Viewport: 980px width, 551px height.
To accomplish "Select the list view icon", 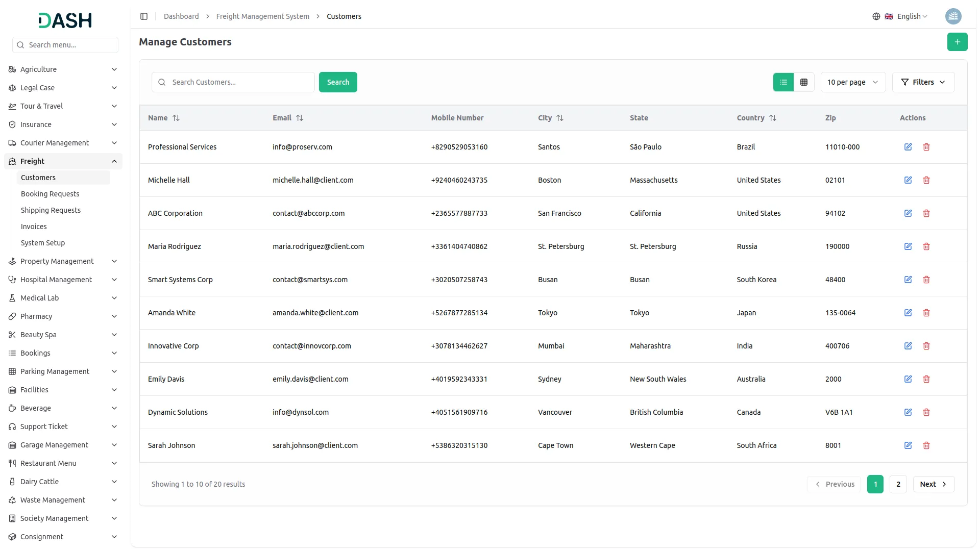I will [783, 82].
